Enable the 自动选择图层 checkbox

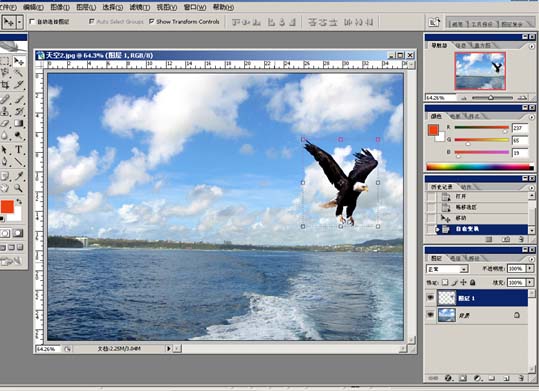pyautogui.click(x=32, y=22)
